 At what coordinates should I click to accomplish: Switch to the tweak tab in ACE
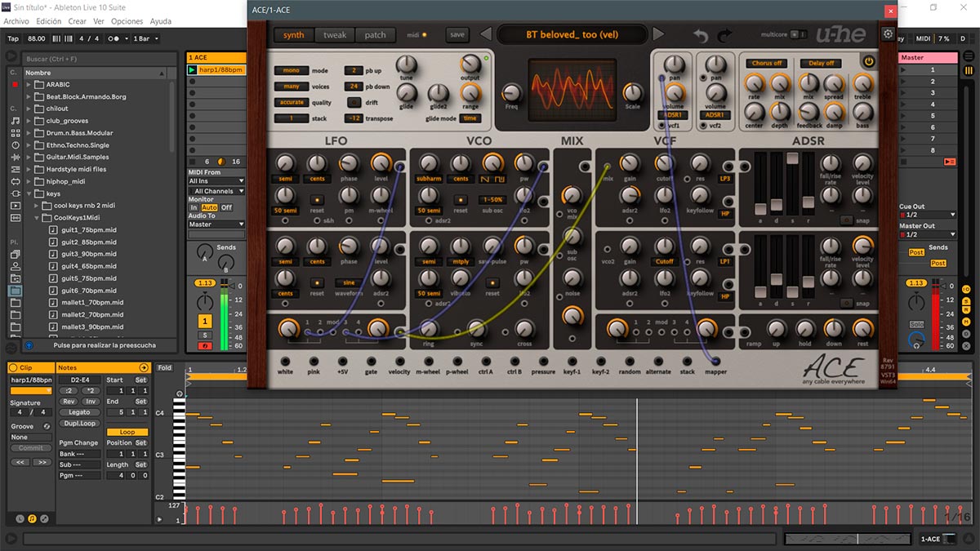[x=335, y=35]
